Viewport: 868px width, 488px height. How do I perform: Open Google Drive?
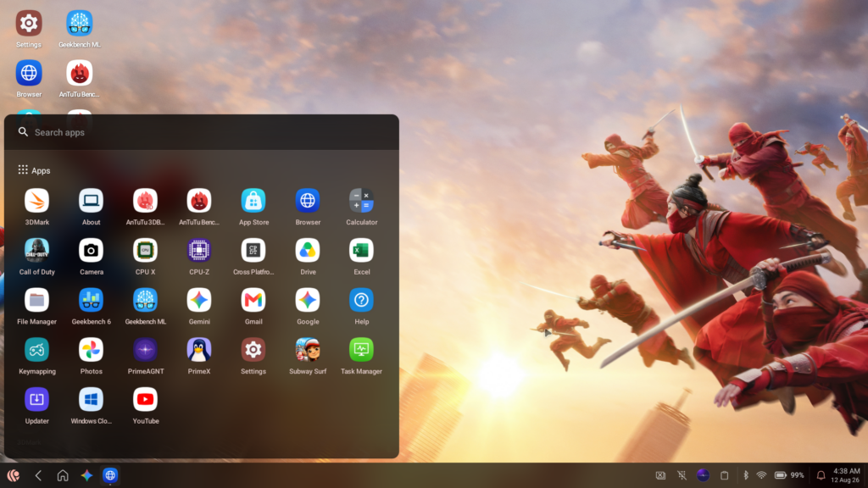click(x=307, y=251)
